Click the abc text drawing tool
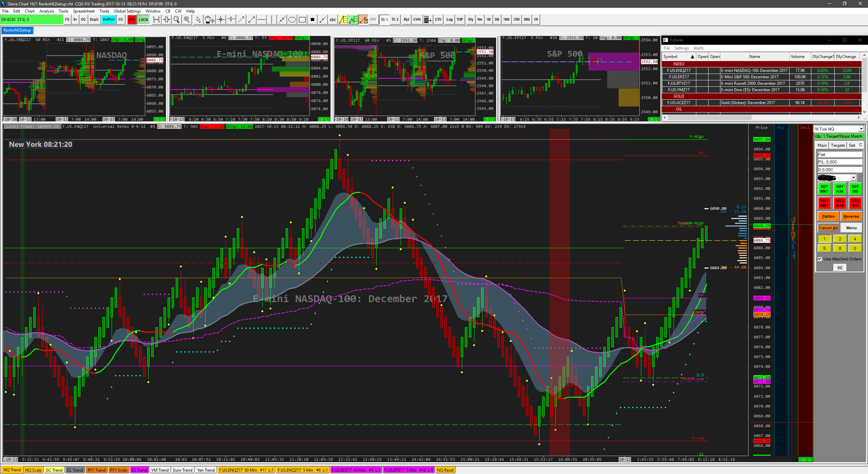The height and width of the screenshot is (474, 868). (333, 20)
